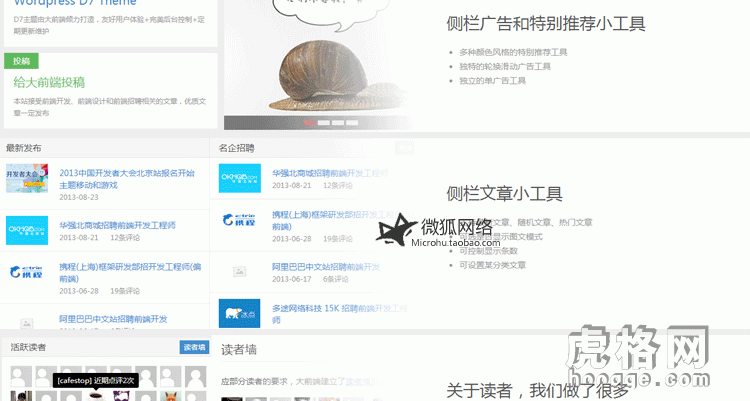Screen dimensions: 750x401
Task: Click the 开发者大会 article thumbnail
Action: click(26, 179)
